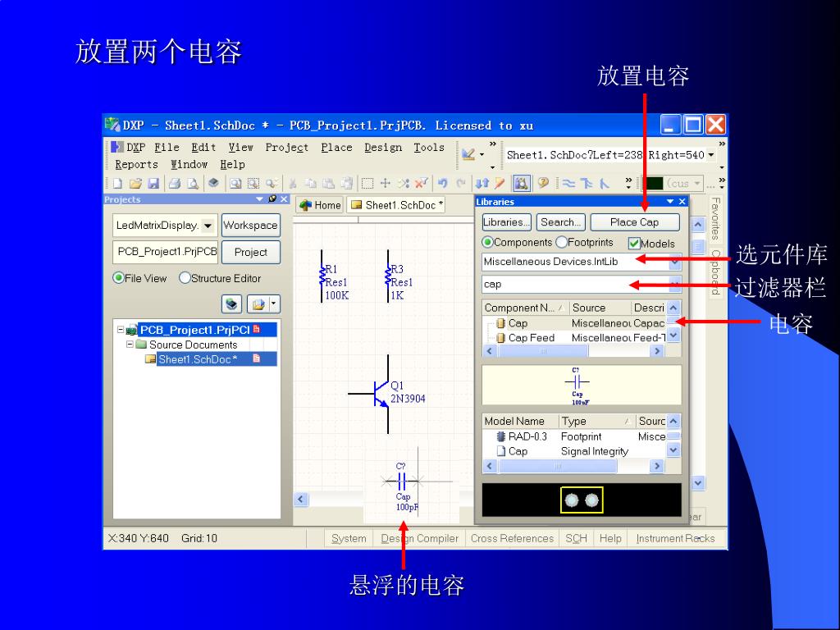840x630 pixels.
Task: Select the Cap Feed component row
Action: pyautogui.click(x=573, y=337)
